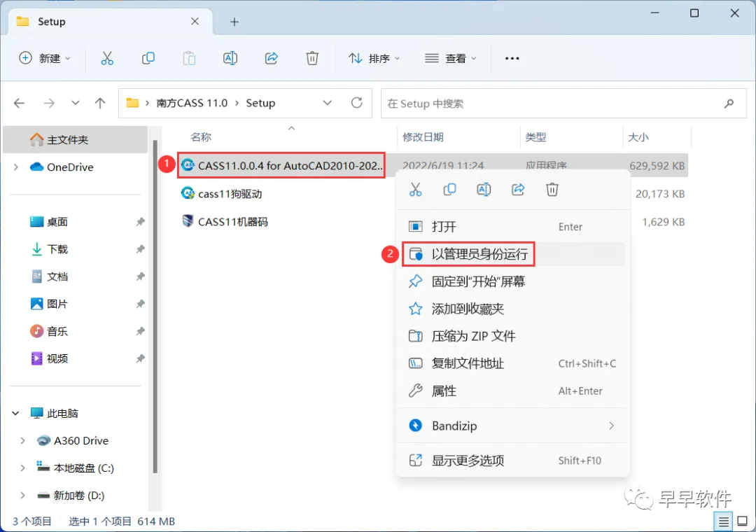
Task: Expand the 本地磁盘 (C:) node
Action: 22,468
